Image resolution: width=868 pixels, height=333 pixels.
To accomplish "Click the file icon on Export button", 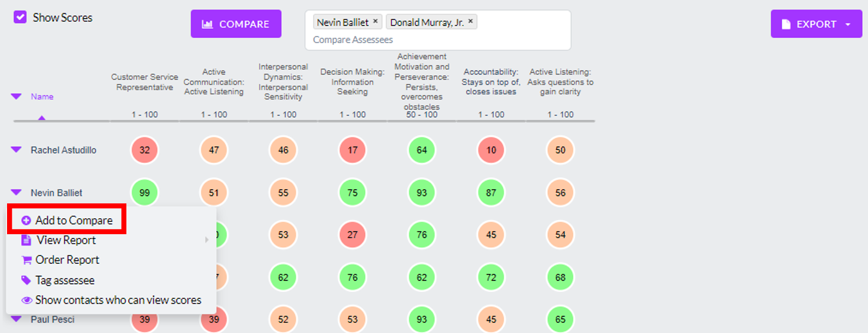I will 786,24.
